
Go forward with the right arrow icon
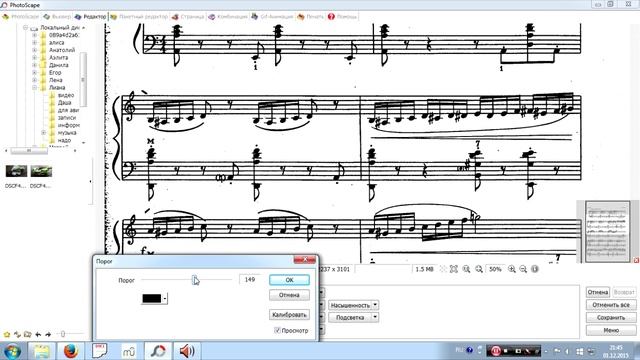click(x=48, y=334)
